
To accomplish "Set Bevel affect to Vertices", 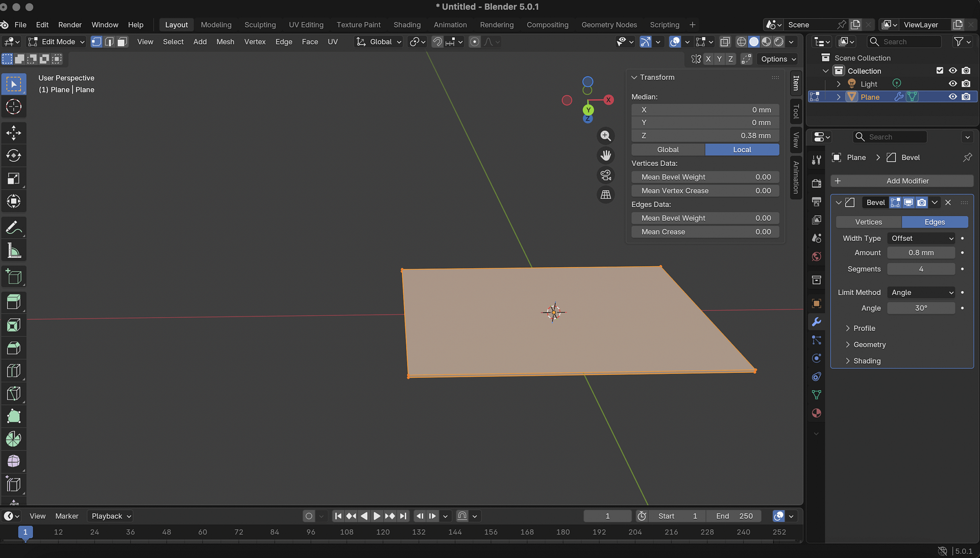I will click(x=868, y=222).
